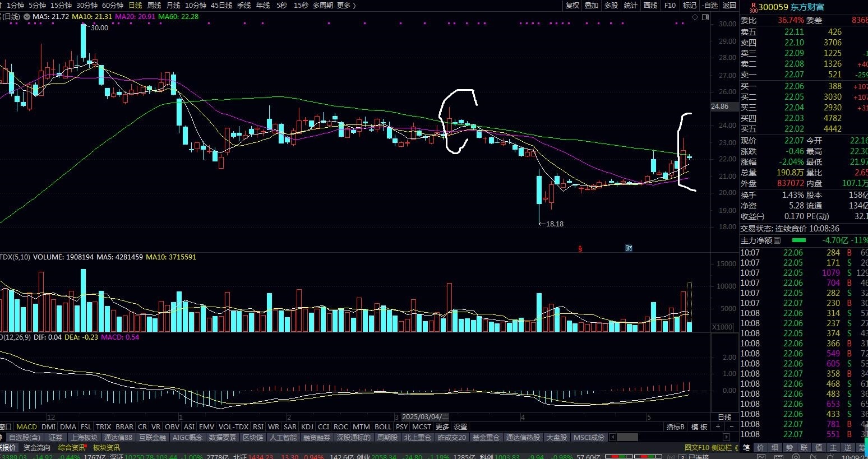Click right scroll arrow of the sector tab bar
This screenshot has width=868, height=459.
[x=727, y=437]
